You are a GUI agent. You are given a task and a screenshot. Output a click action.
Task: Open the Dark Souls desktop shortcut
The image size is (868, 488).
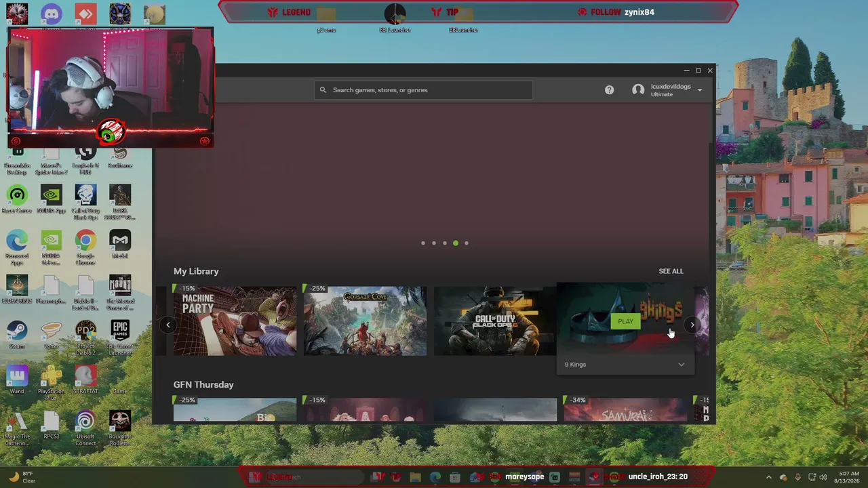point(120,202)
